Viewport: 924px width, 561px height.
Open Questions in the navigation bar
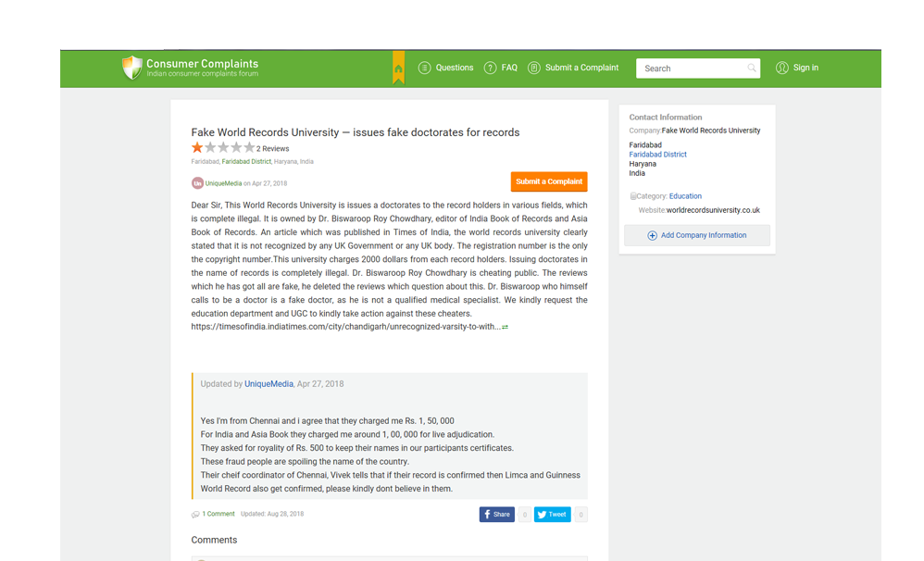[455, 68]
